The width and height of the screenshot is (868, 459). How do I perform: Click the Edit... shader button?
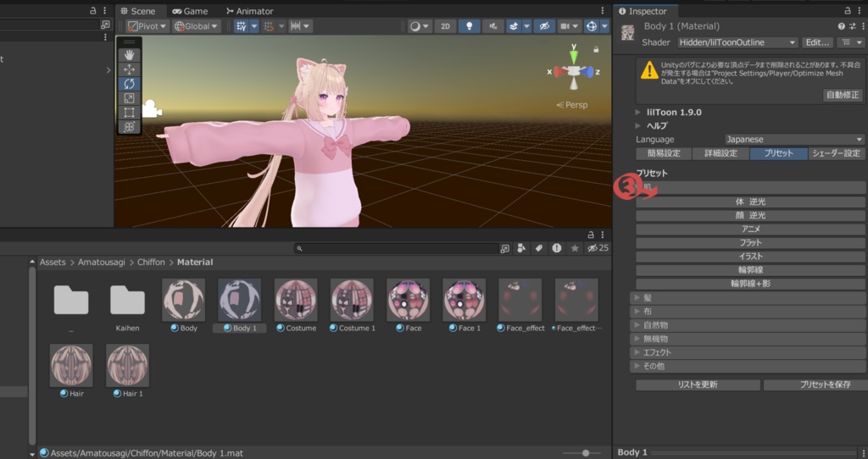[x=817, y=42]
